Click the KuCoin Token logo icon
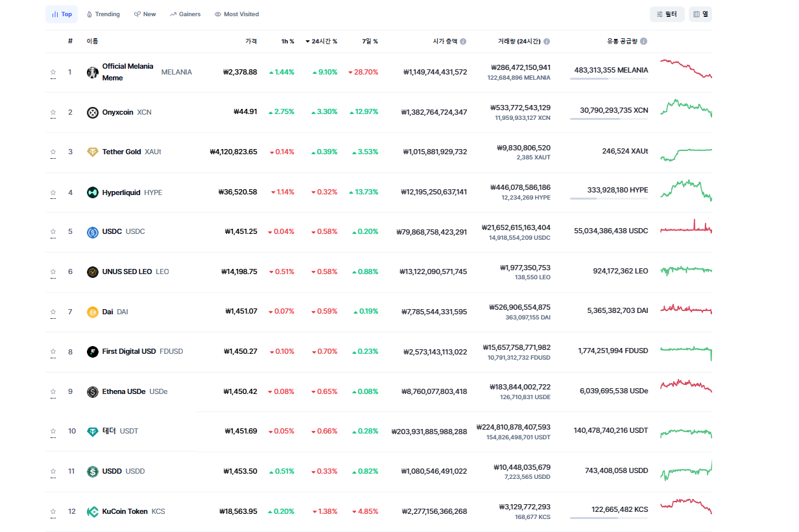 pyautogui.click(x=93, y=512)
